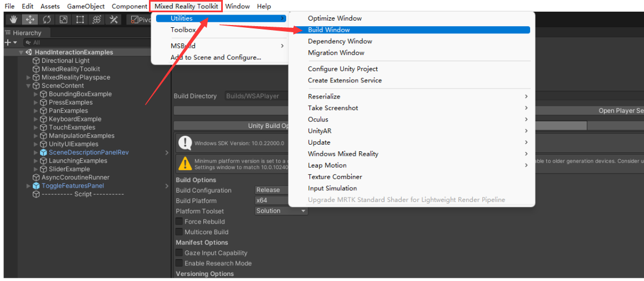Viewport: 644px width, 281px height.
Task: Select the Rotate tool in toolbar
Action: [x=47, y=19]
